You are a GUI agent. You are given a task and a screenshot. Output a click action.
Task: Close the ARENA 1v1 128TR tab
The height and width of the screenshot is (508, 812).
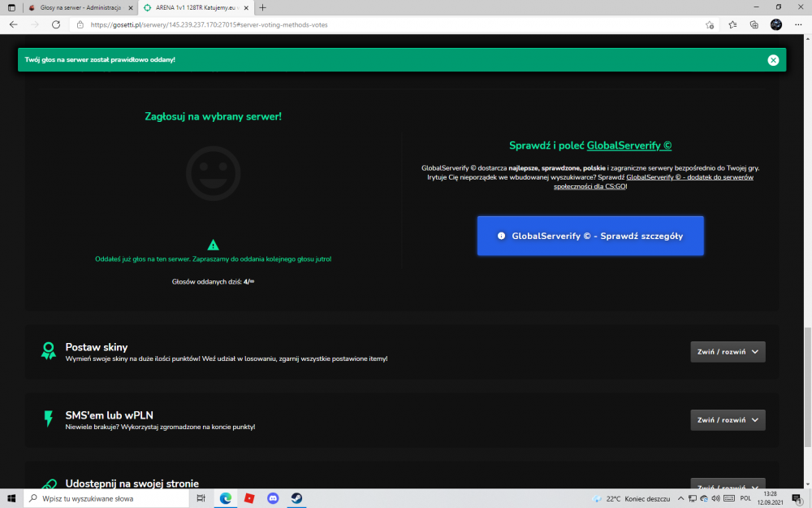pyautogui.click(x=246, y=8)
